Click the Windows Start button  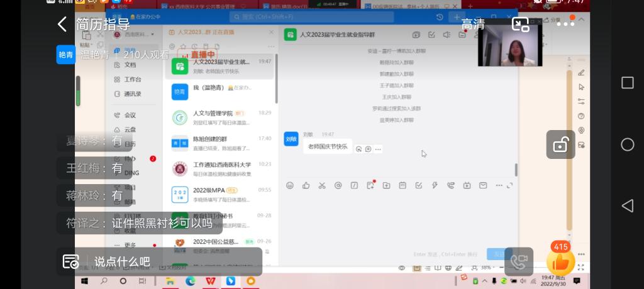(85, 281)
